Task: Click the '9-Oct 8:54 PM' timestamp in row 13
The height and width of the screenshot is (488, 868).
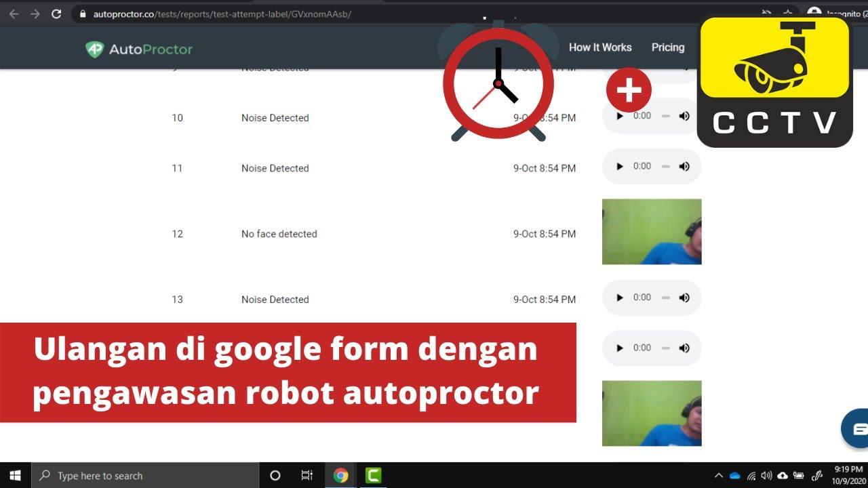Action: coord(545,300)
